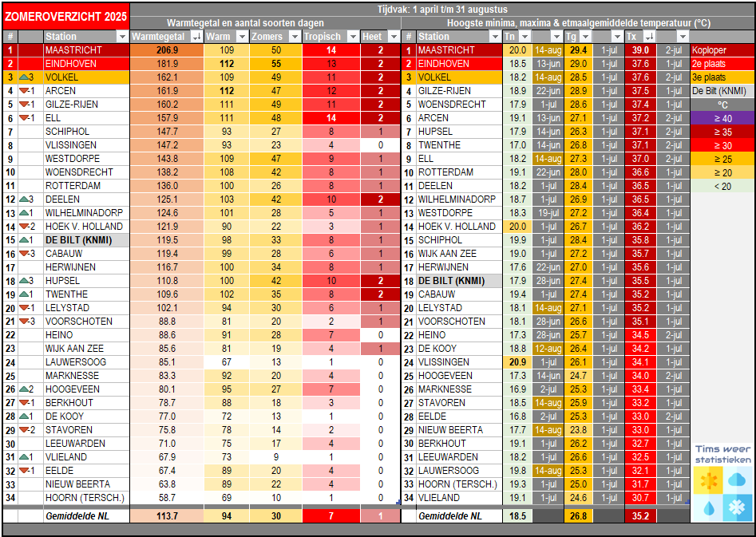This screenshot has height=537, width=756.
Task: Open the date filter right of Tx column
Action: pos(683,37)
